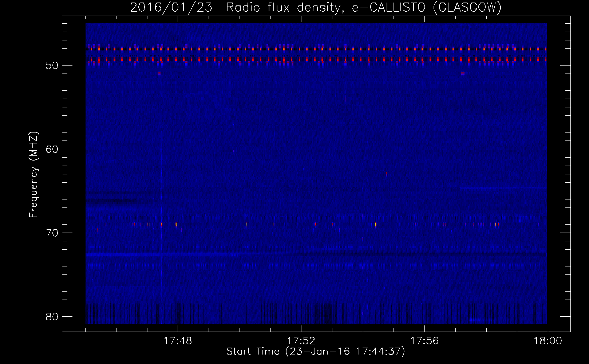Screen dimensions: 589x364
Task: Click the "Start Time (23-Jan-16 17:44:37)" axis label
Action: (x=316, y=352)
